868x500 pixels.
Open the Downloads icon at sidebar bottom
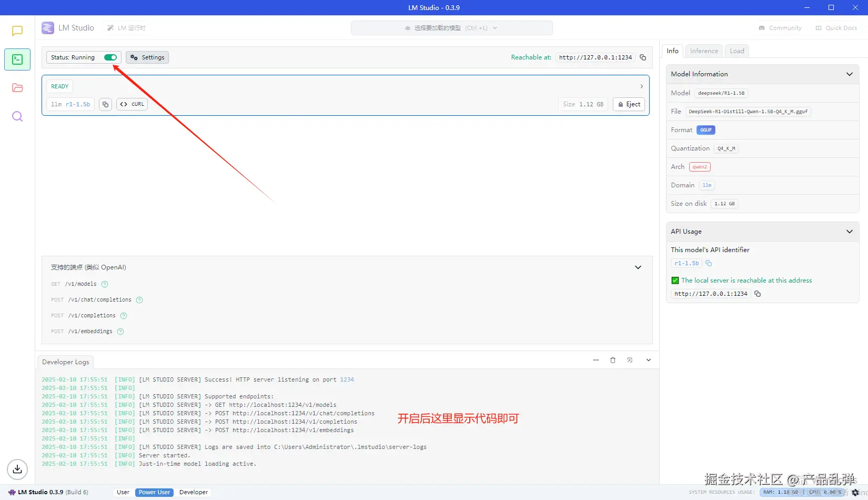coord(17,469)
